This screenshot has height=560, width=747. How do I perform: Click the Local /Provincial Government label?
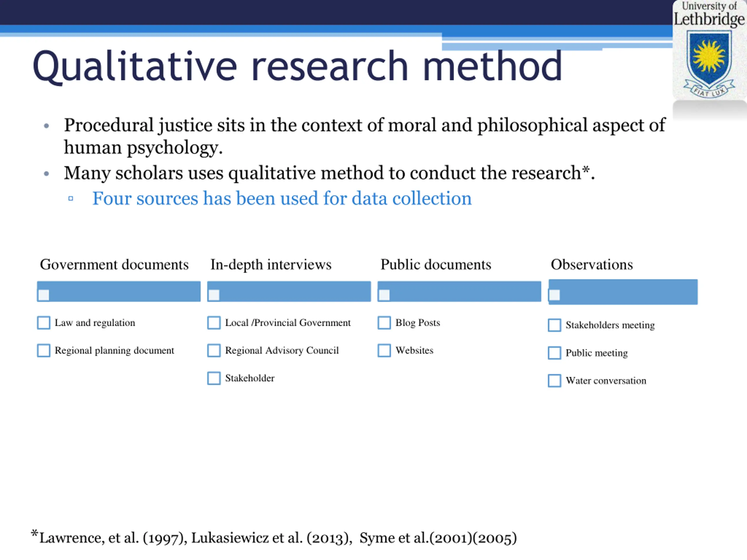(288, 323)
